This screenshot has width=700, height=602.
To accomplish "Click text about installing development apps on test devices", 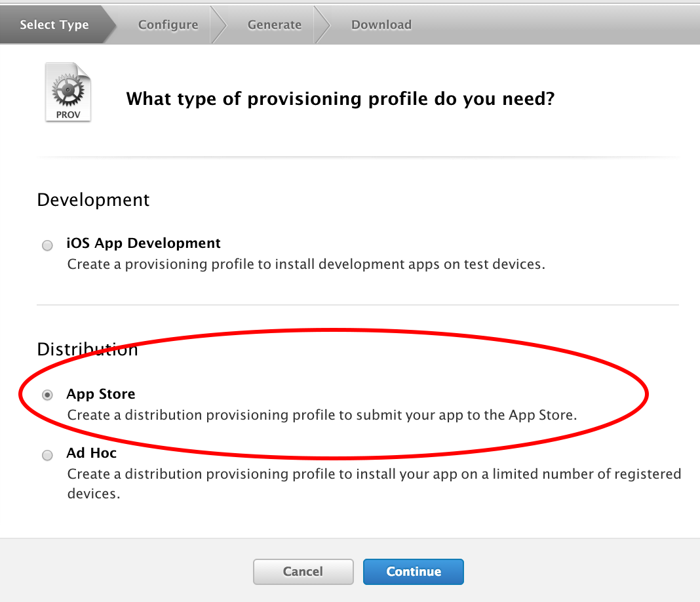I will (x=306, y=264).
